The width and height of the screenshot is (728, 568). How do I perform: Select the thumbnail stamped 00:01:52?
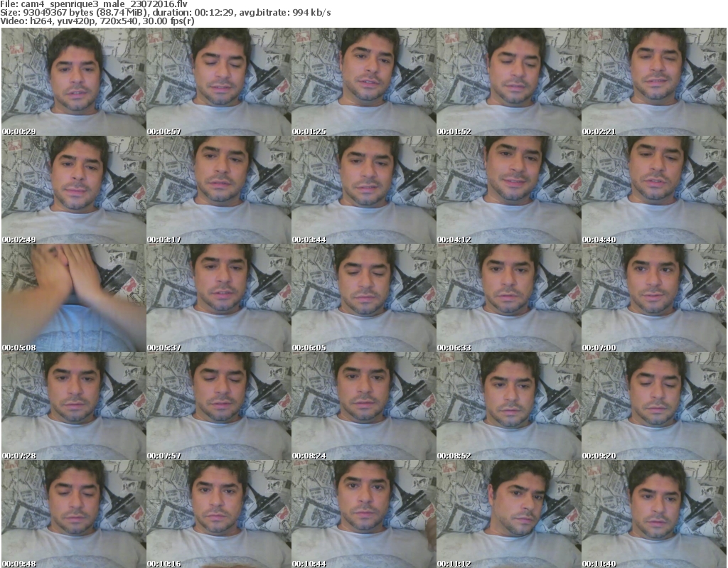point(508,82)
